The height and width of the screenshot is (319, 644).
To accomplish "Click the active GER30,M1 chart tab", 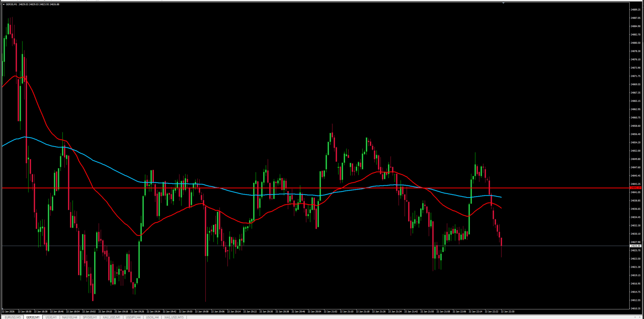I will (x=33, y=317).
